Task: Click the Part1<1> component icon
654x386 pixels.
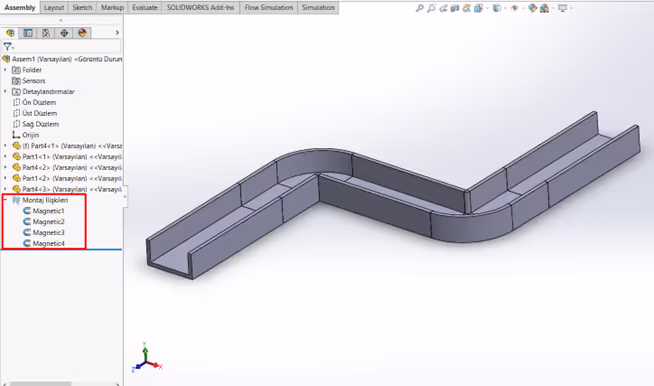Action: 16,156
